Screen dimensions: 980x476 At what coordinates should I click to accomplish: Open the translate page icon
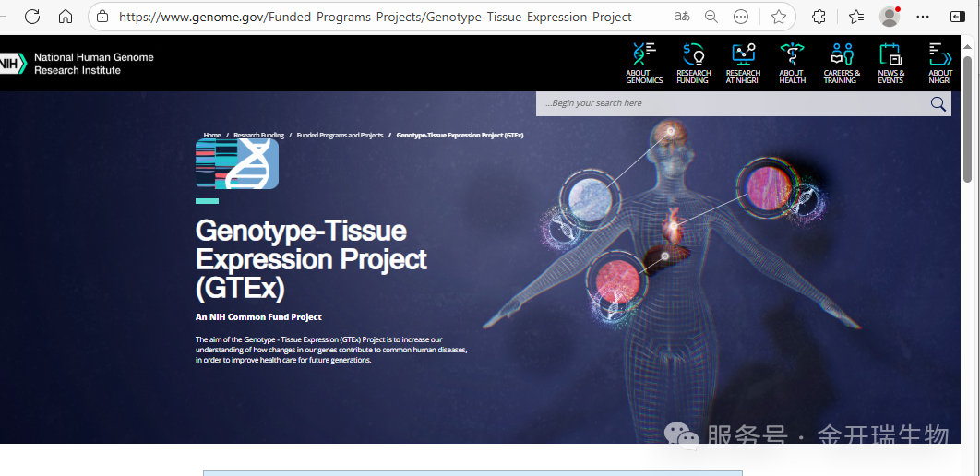682,17
